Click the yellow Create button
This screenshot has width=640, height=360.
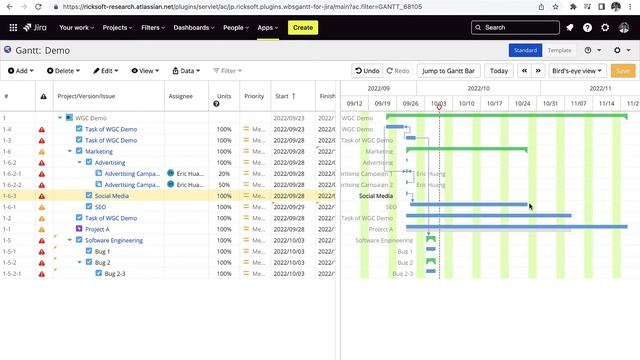point(303,27)
